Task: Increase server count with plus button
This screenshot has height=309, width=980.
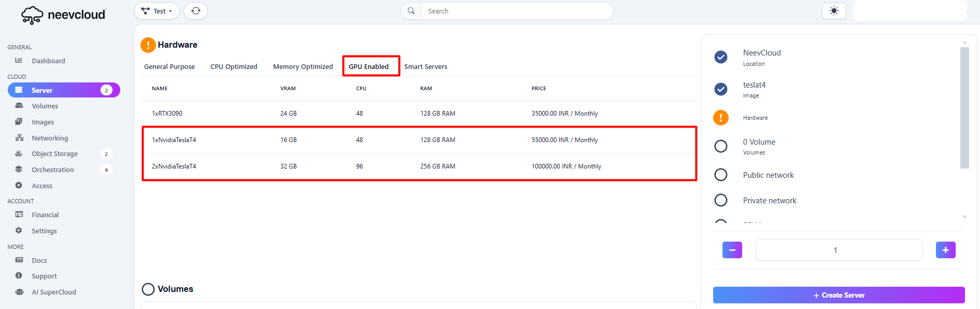Action: [945, 250]
